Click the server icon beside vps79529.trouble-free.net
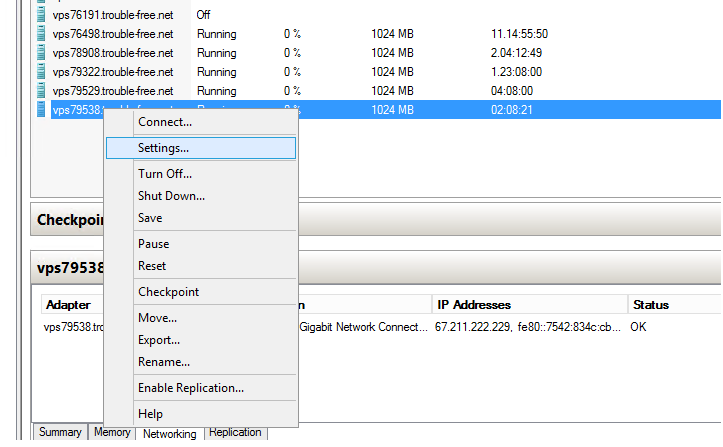The image size is (723, 447). 41,90
